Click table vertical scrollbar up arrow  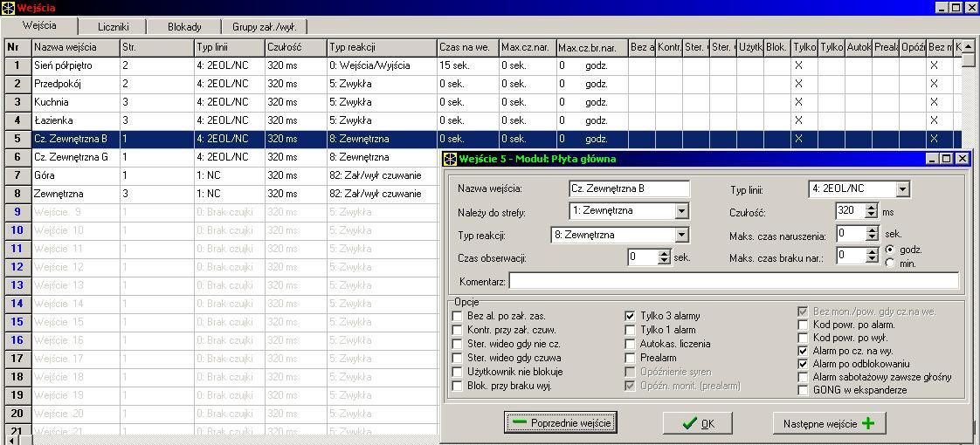tap(968, 47)
